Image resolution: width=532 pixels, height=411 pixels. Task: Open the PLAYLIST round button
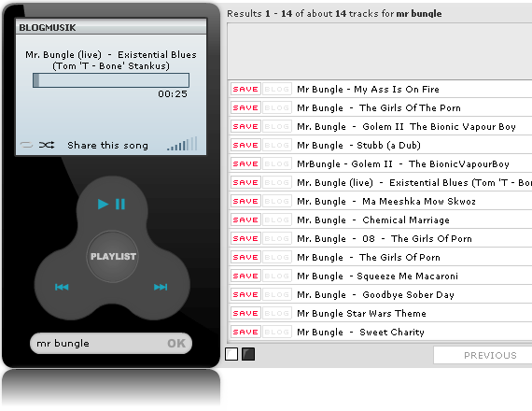pyautogui.click(x=113, y=257)
